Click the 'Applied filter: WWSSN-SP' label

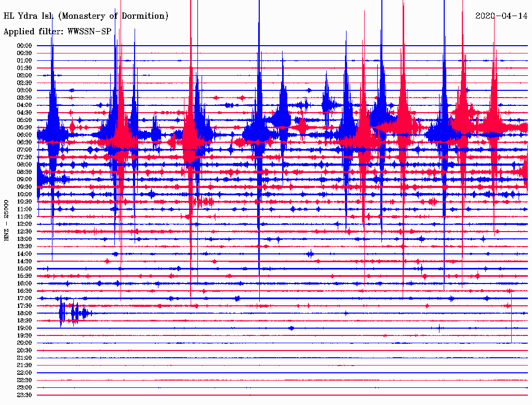click(x=57, y=32)
